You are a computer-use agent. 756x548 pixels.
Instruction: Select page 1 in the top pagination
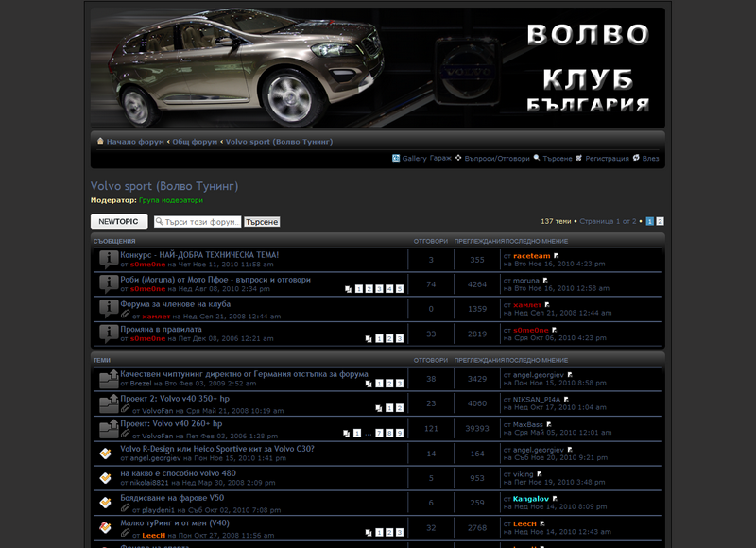(650, 221)
